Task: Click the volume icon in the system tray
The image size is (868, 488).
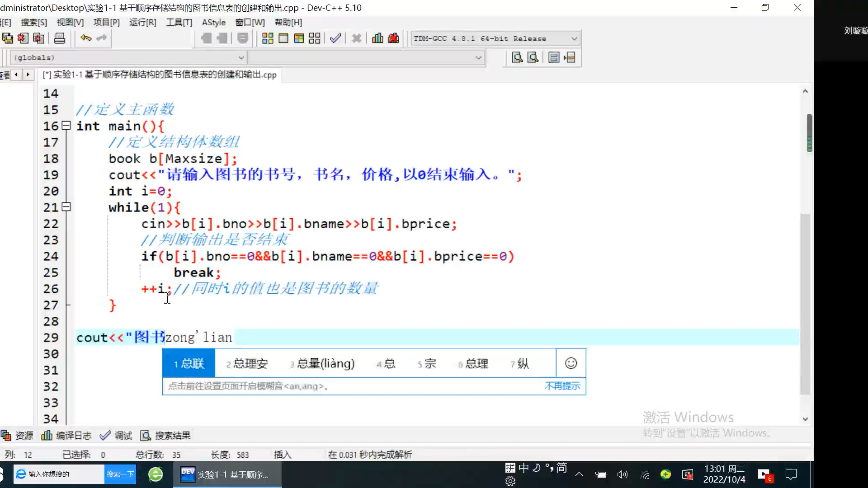Action: tap(622, 474)
